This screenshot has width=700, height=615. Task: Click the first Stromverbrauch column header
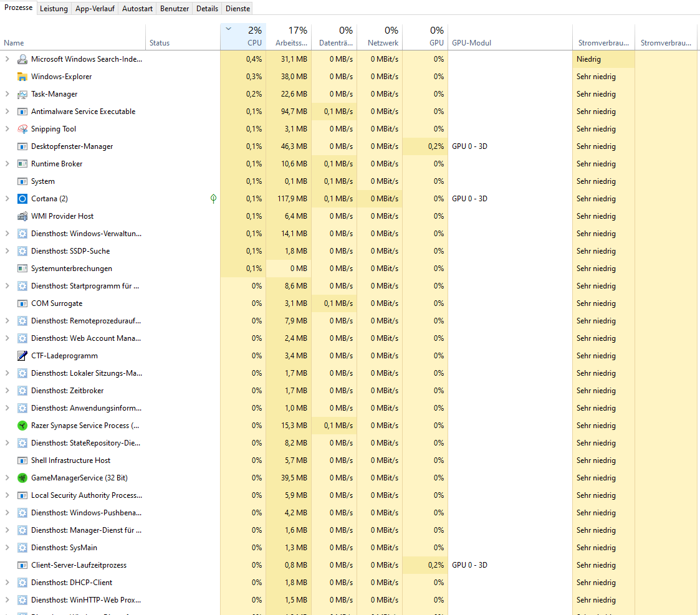click(603, 37)
